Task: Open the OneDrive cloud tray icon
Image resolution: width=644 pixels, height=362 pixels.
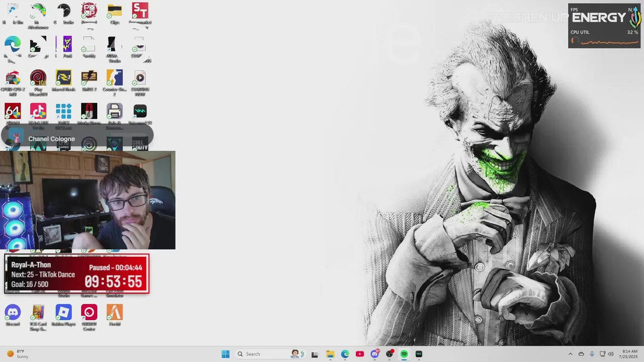Action: pyautogui.click(x=581, y=354)
